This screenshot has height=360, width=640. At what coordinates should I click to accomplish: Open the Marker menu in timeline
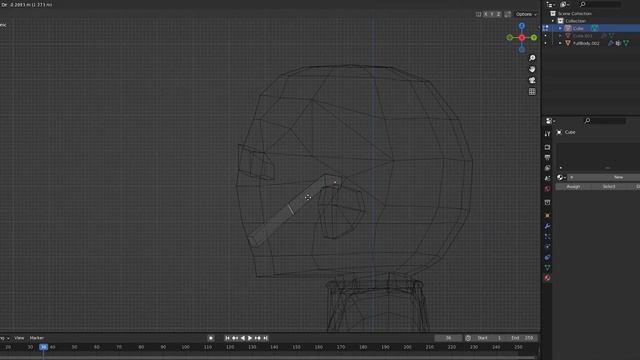pos(37,338)
